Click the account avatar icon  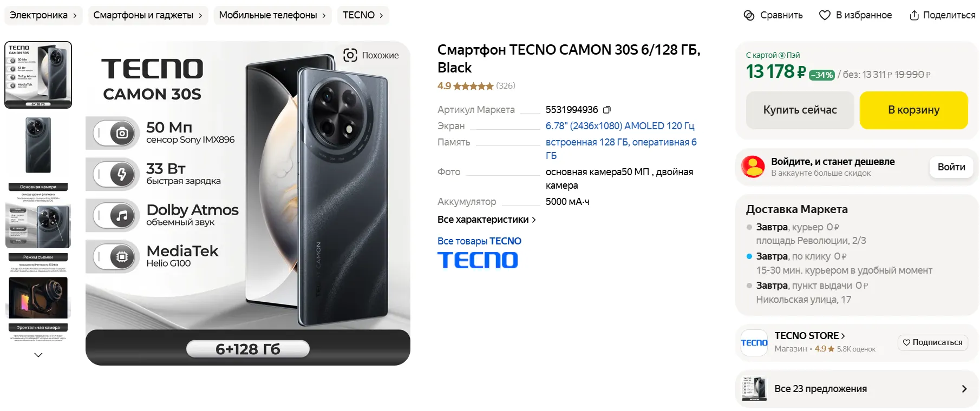753,167
